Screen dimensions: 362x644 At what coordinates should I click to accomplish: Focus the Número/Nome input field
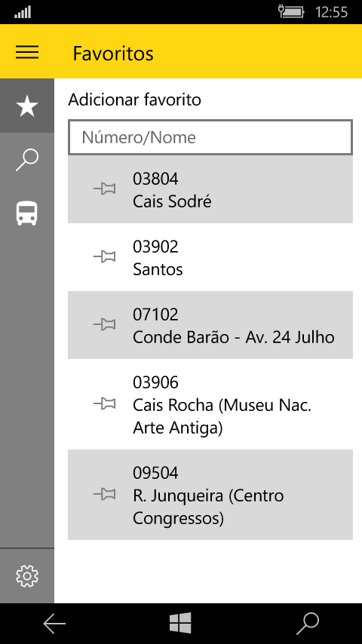[210, 137]
